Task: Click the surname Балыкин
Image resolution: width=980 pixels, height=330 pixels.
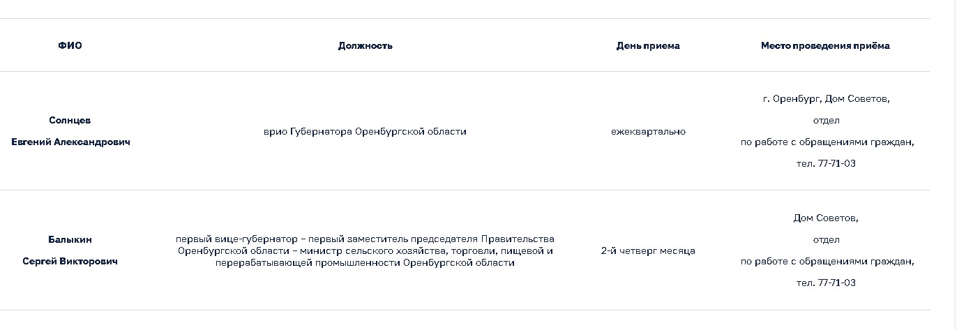Action: pos(70,240)
